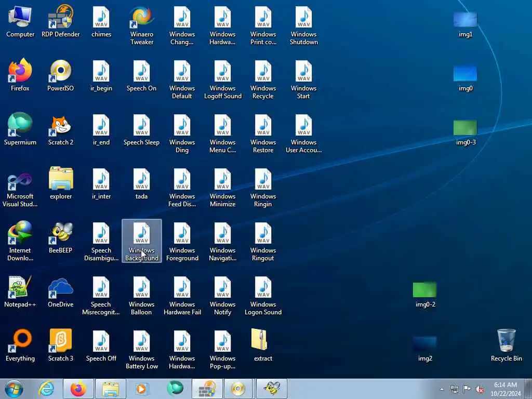Viewport: 532px width, 399px height.
Task: Select the tada WAV file
Action: (x=141, y=183)
